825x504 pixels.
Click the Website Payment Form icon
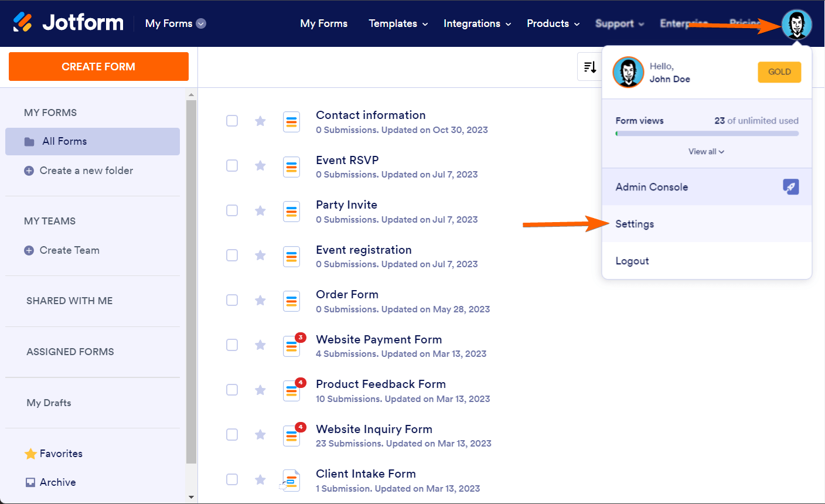(x=292, y=346)
